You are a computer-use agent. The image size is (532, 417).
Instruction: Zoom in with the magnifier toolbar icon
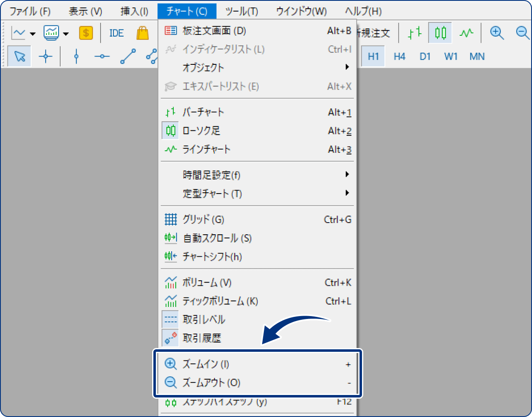tap(497, 32)
